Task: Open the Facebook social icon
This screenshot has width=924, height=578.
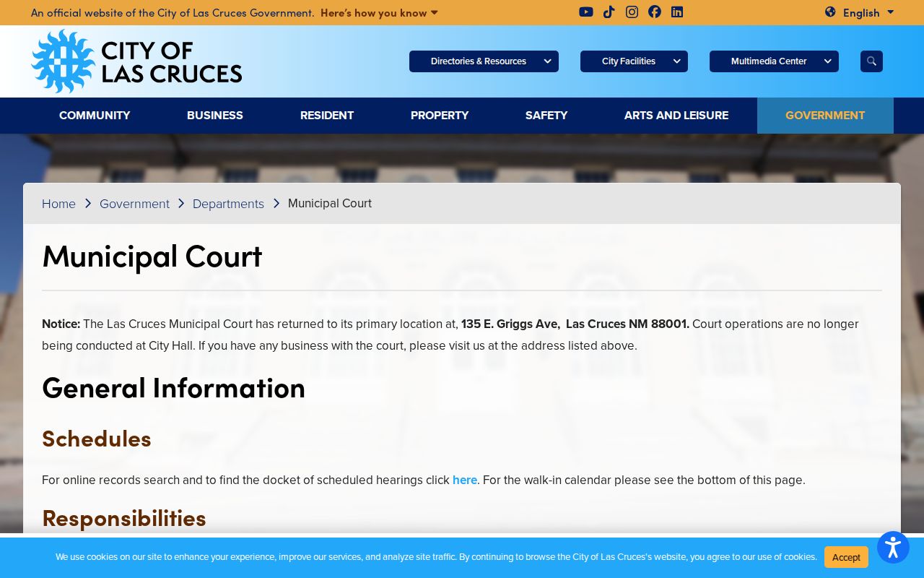Action: (x=655, y=12)
